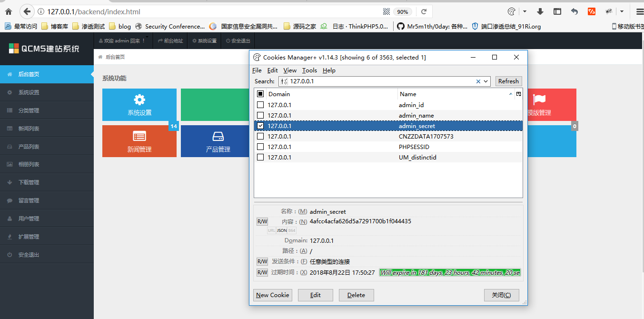Click the QR code icon in address bar
Image resolution: width=644 pixels, height=319 pixels.
386,11
